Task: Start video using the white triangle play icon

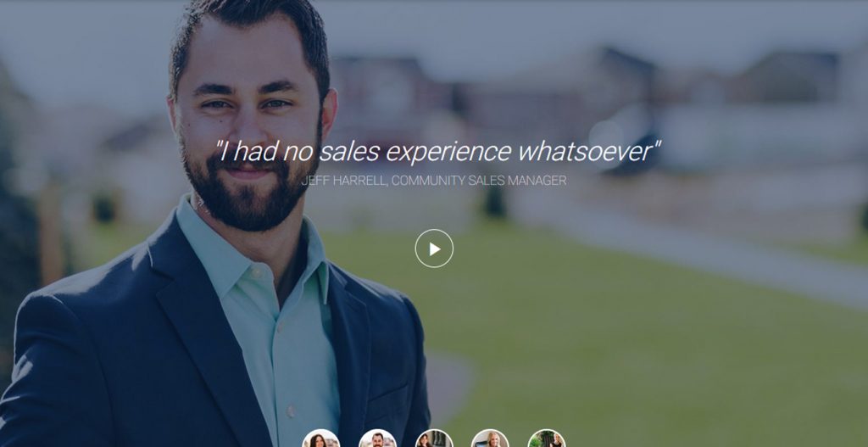Action: (x=435, y=249)
